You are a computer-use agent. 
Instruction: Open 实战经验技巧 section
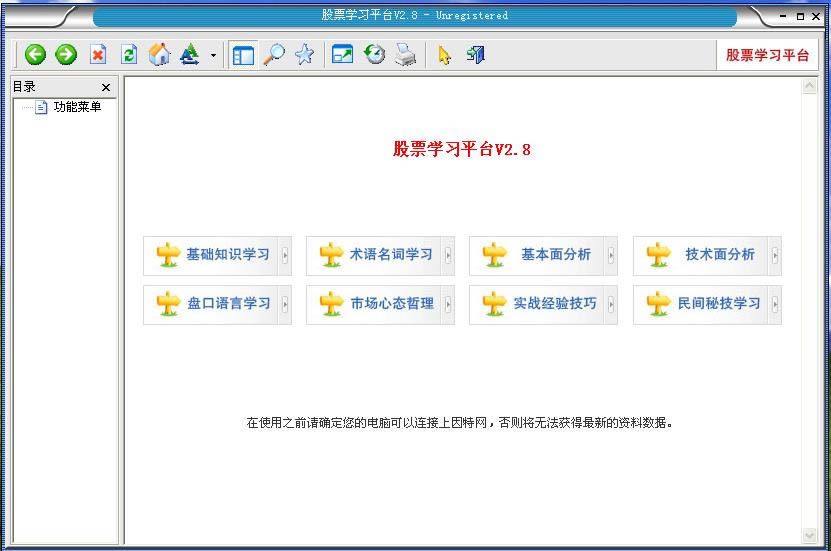(x=543, y=304)
